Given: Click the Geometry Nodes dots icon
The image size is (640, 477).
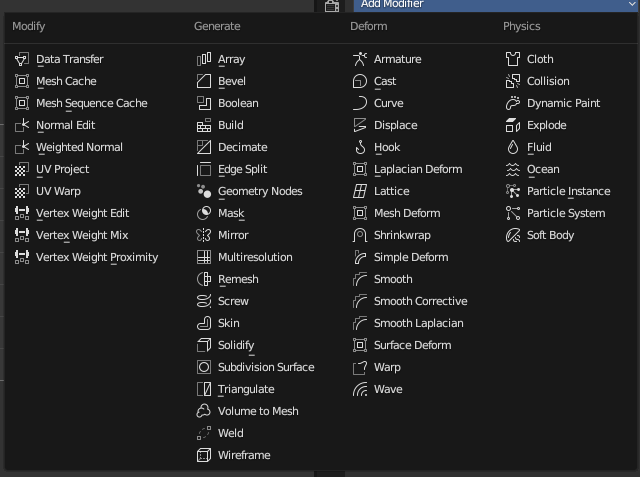Looking at the screenshot, I should click(204, 191).
